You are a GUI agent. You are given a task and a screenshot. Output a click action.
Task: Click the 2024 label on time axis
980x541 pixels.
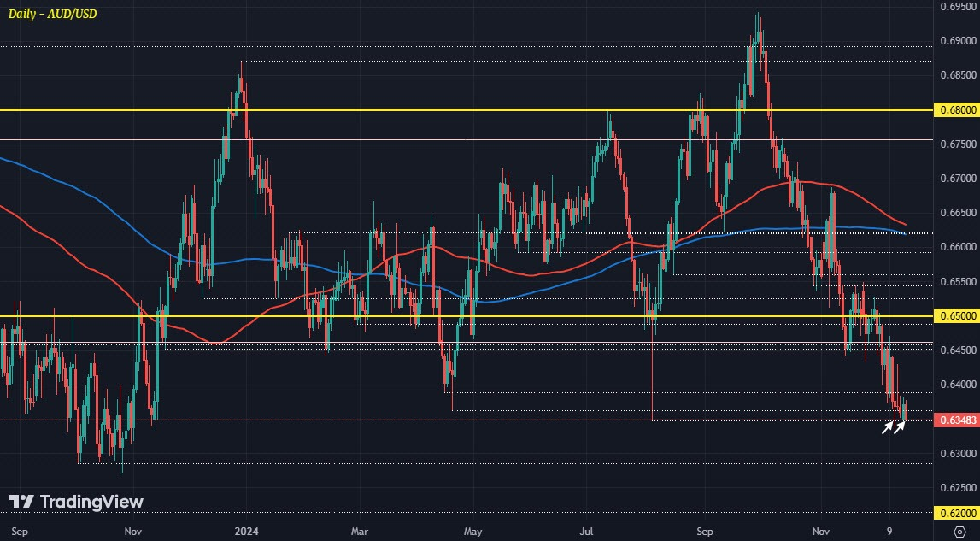click(245, 532)
